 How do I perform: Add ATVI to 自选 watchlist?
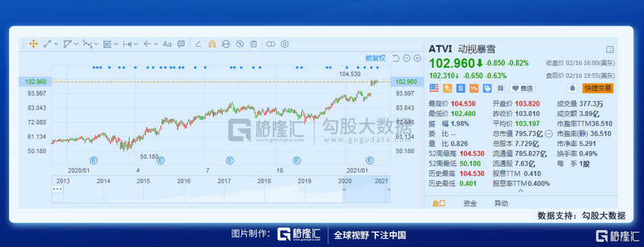point(522,88)
